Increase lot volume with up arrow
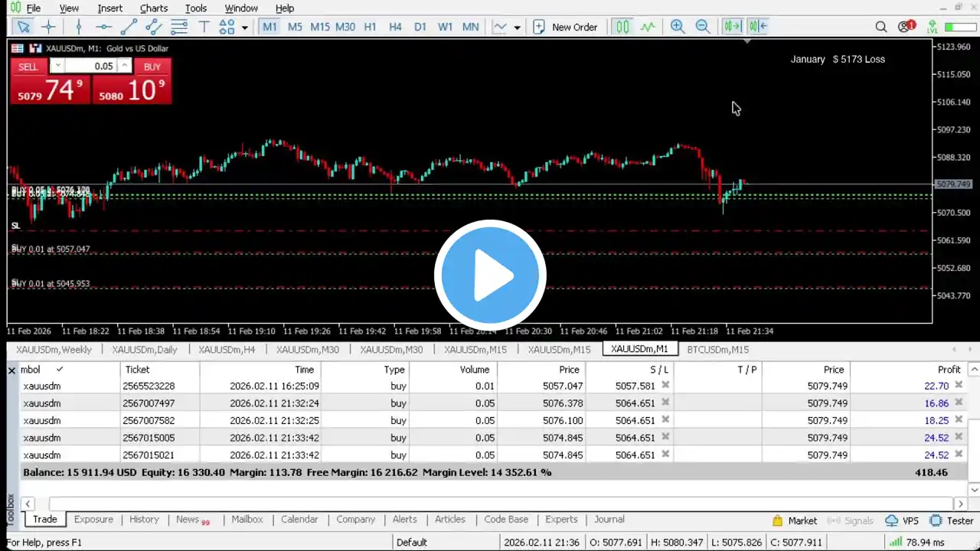The width and height of the screenshot is (980, 551). click(x=126, y=67)
